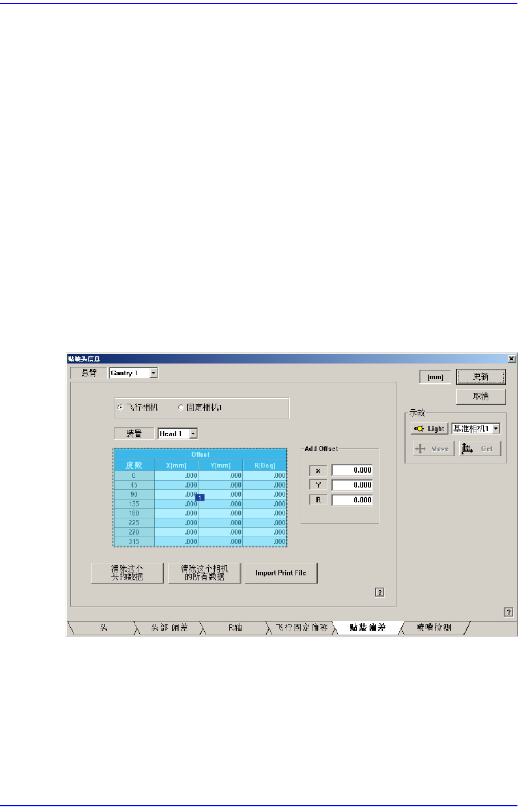
Task: Open the help question mark below the teaching panel
Action: (508, 612)
